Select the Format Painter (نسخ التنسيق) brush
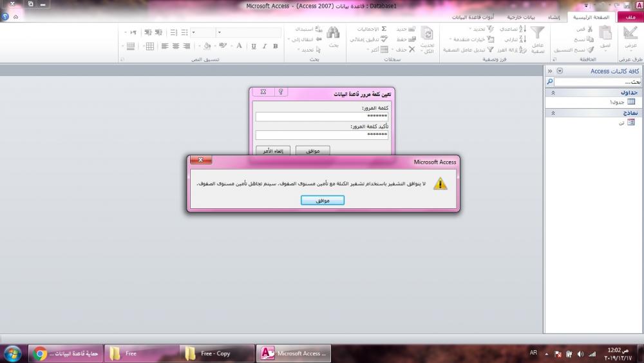The width and height of the screenshot is (644, 363). tap(590, 50)
